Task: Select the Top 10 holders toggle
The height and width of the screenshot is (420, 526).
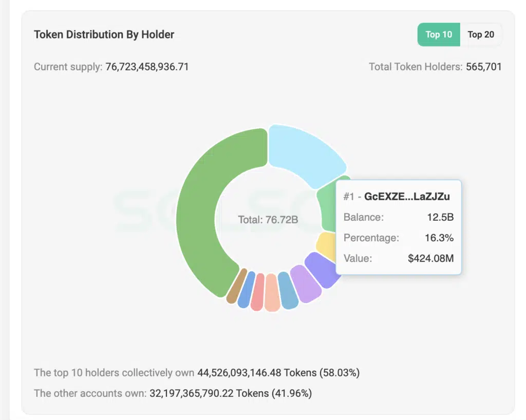Action: [439, 35]
